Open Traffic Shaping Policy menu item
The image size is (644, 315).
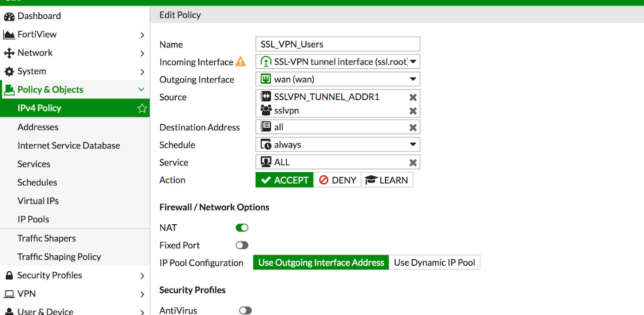(59, 257)
